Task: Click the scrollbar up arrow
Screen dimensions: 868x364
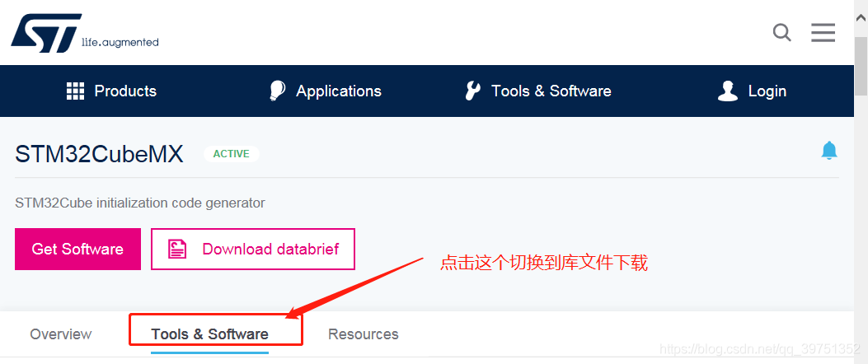Action: tap(861, 16)
